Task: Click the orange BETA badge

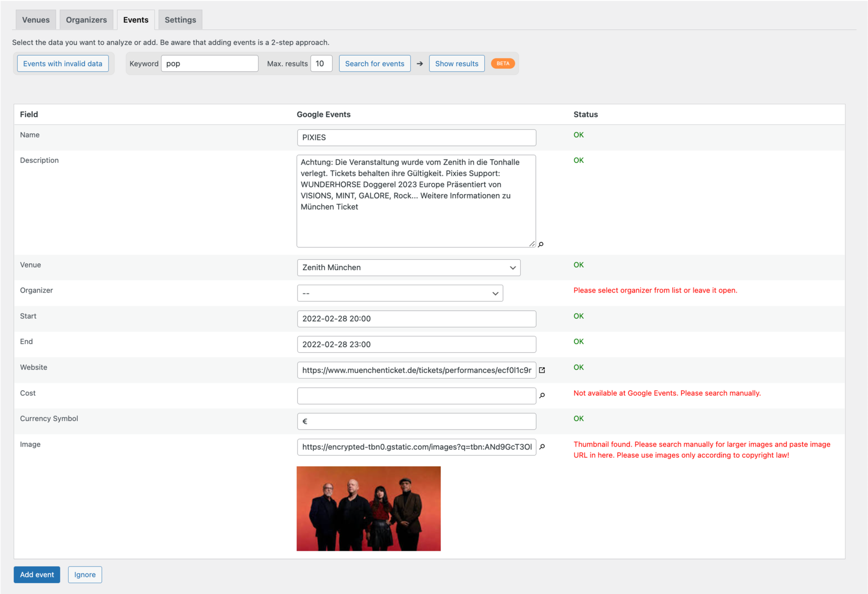Action: (x=503, y=63)
